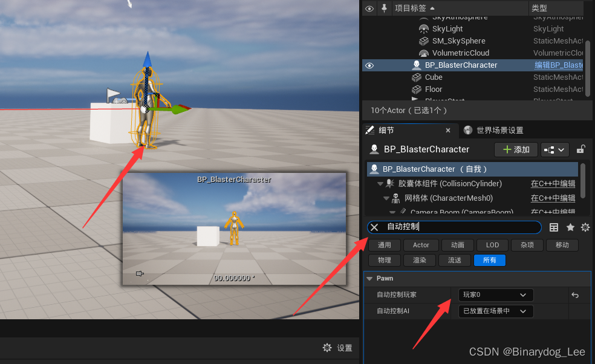Select the 移动 filter button
The width and height of the screenshot is (595, 364).
click(562, 245)
